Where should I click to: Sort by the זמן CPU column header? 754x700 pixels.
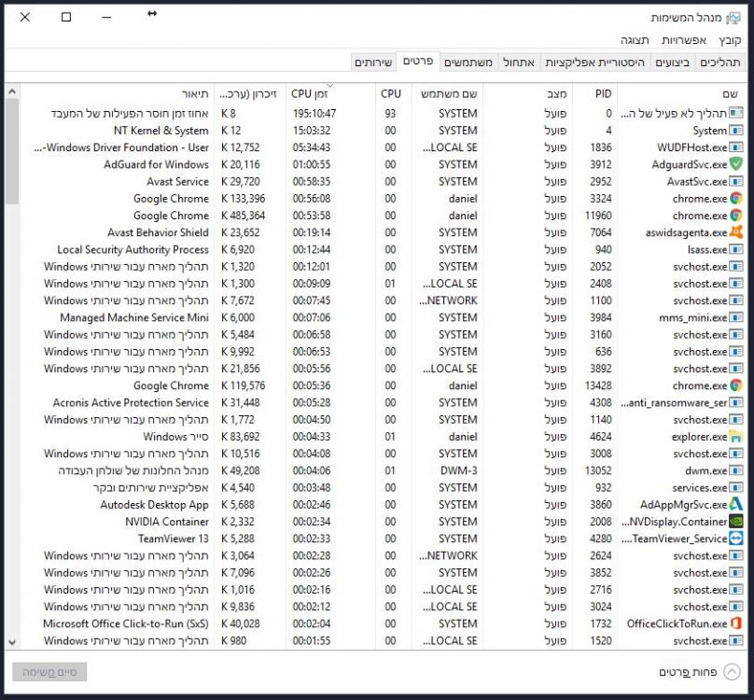point(315,94)
